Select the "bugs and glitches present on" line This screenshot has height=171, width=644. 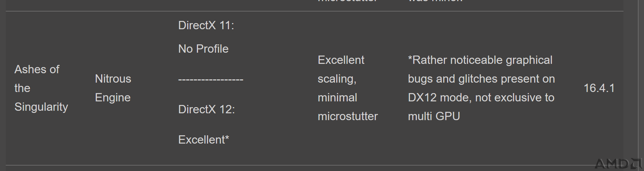click(x=481, y=79)
